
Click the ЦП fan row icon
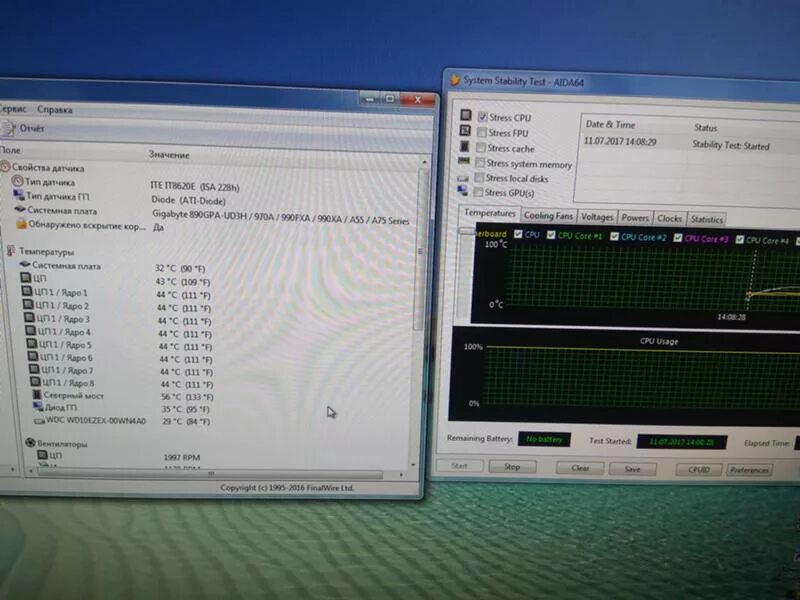[43, 455]
